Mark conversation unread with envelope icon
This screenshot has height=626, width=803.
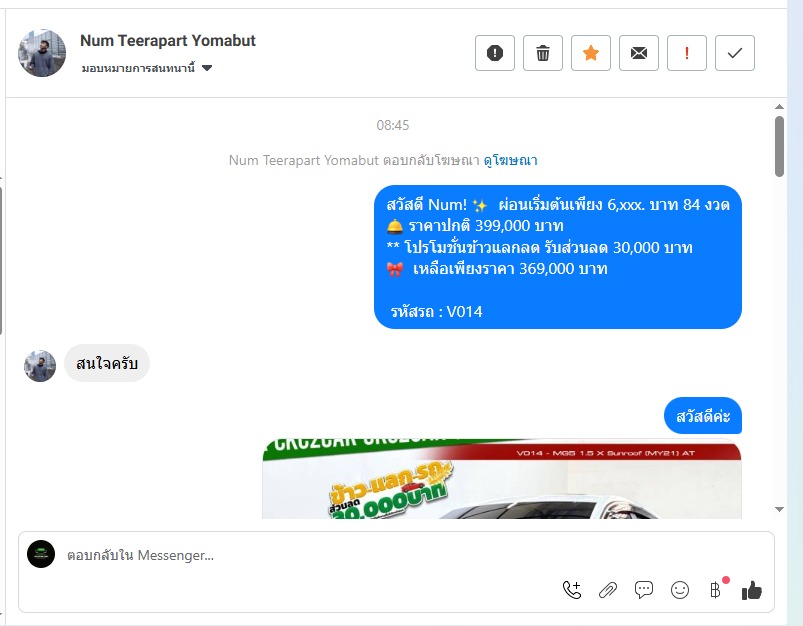[x=639, y=53]
